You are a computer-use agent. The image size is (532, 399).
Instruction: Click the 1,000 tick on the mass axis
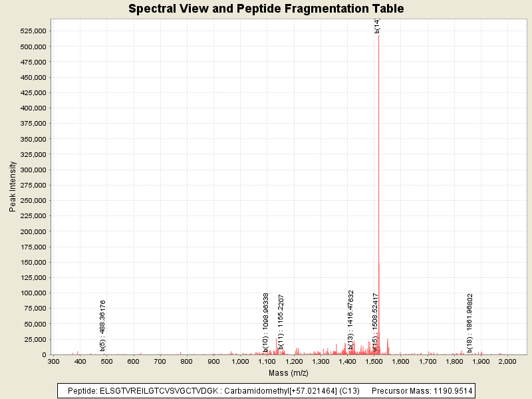[241, 362]
